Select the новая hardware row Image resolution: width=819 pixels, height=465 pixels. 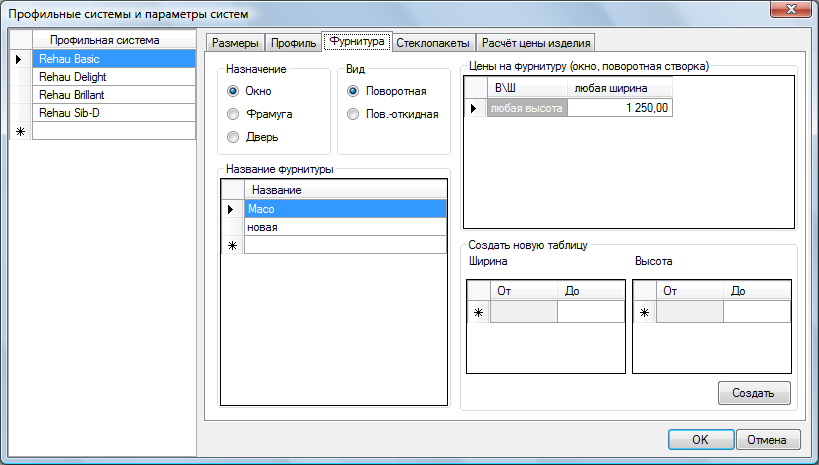pos(345,227)
